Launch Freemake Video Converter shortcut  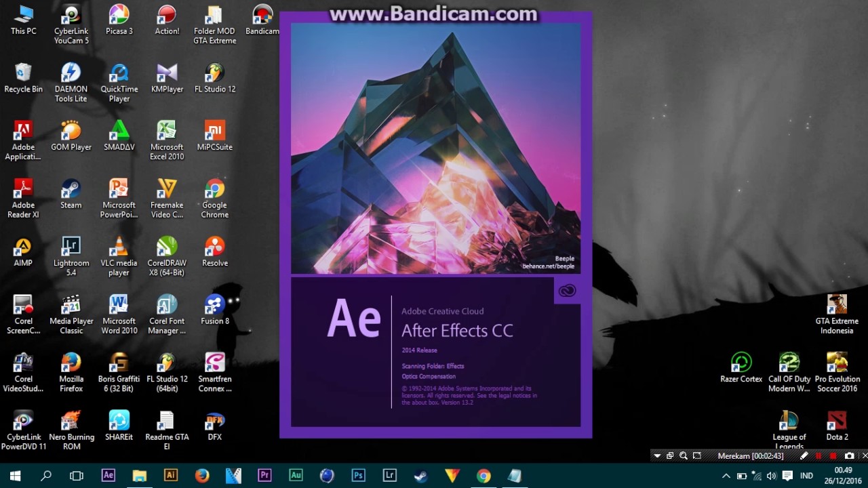pyautogui.click(x=167, y=199)
